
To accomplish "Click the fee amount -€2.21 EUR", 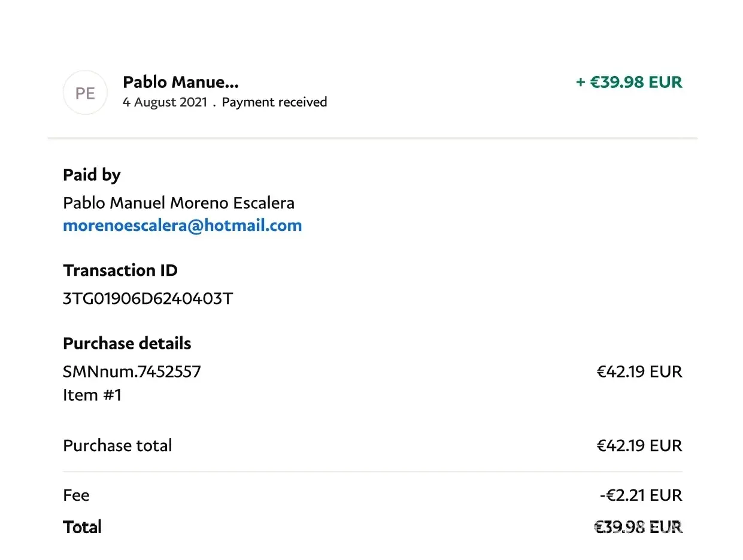I will pyautogui.click(x=640, y=495).
